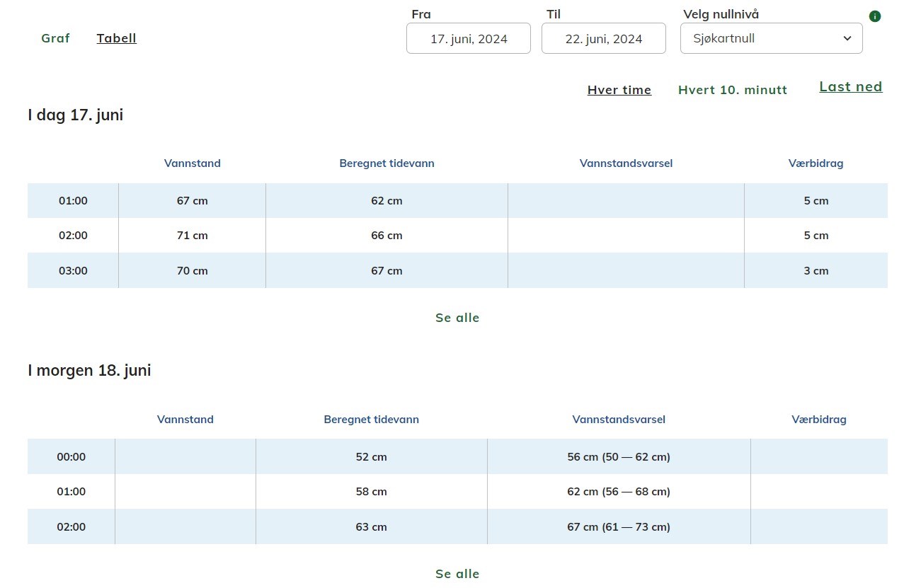This screenshot has height=588, width=916.
Task: Click the 56 cm (50 — 62 cm) forecast cell
Action: click(619, 457)
